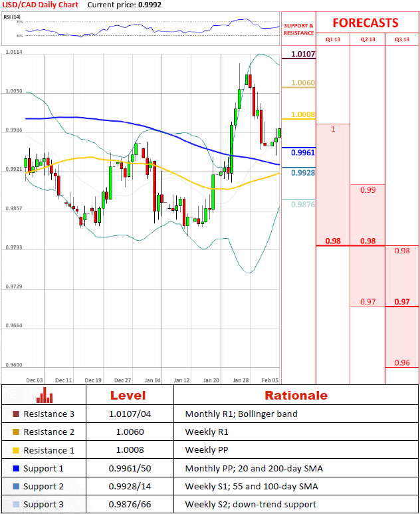Click rationale 'Weekly R1'
Screen dimensions: 420x514
click(x=207, y=432)
